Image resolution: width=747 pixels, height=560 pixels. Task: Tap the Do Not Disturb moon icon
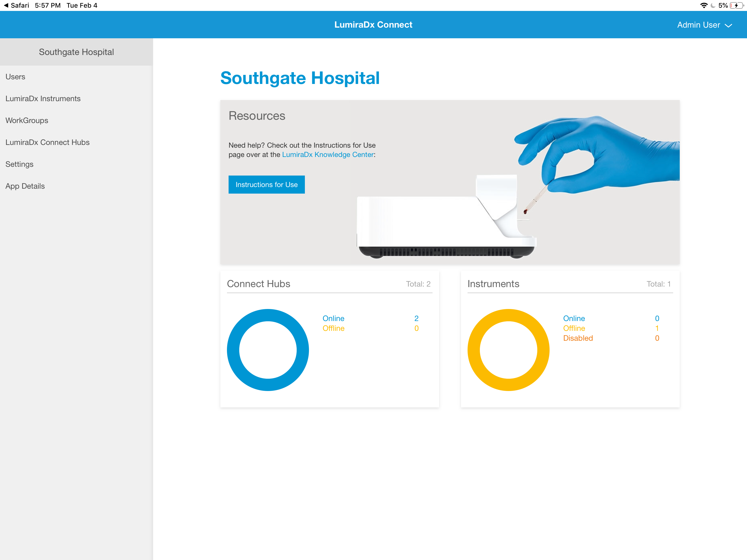click(713, 5)
